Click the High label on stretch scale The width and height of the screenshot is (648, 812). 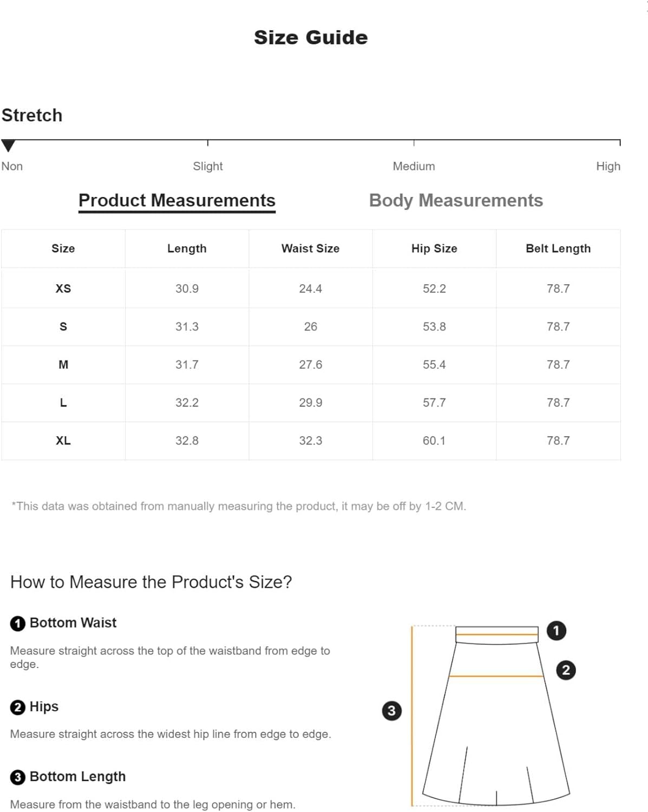coord(608,166)
